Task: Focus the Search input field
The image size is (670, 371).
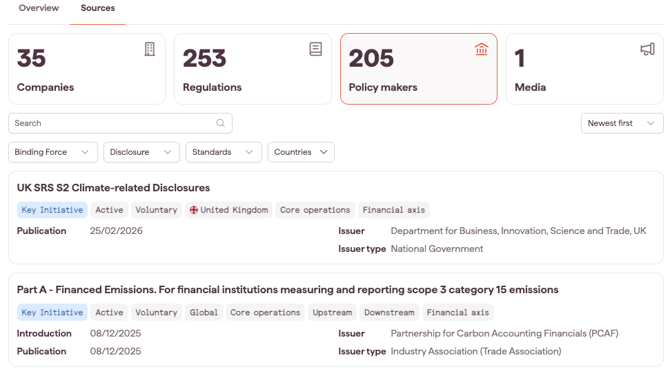Action: point(120,123)
